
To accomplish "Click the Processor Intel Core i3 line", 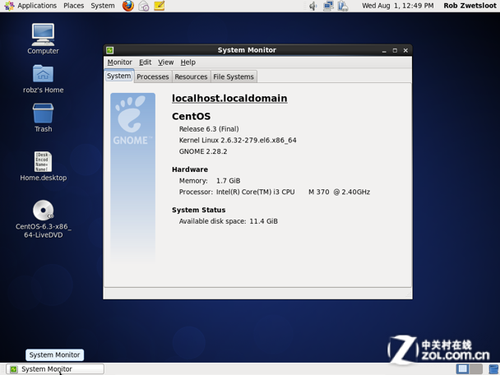I will pos(275,192).
